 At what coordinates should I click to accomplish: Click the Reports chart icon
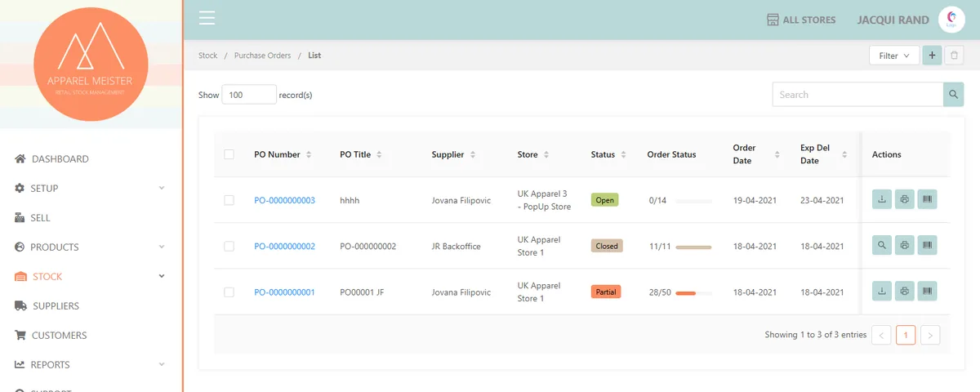20,364
